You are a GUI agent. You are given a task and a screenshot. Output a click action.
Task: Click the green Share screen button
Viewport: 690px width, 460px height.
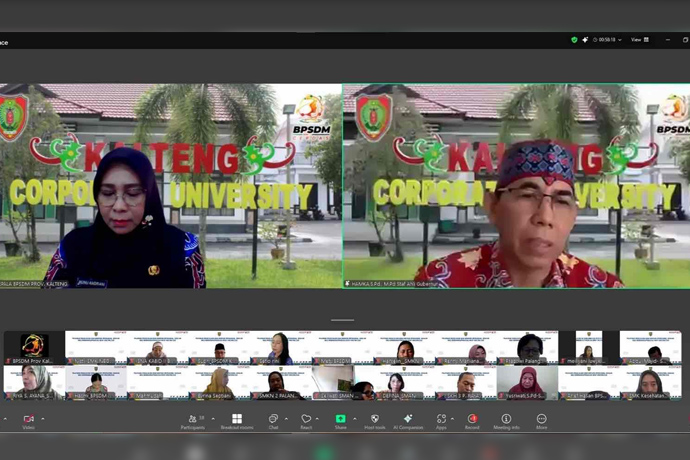pos(341,421)
